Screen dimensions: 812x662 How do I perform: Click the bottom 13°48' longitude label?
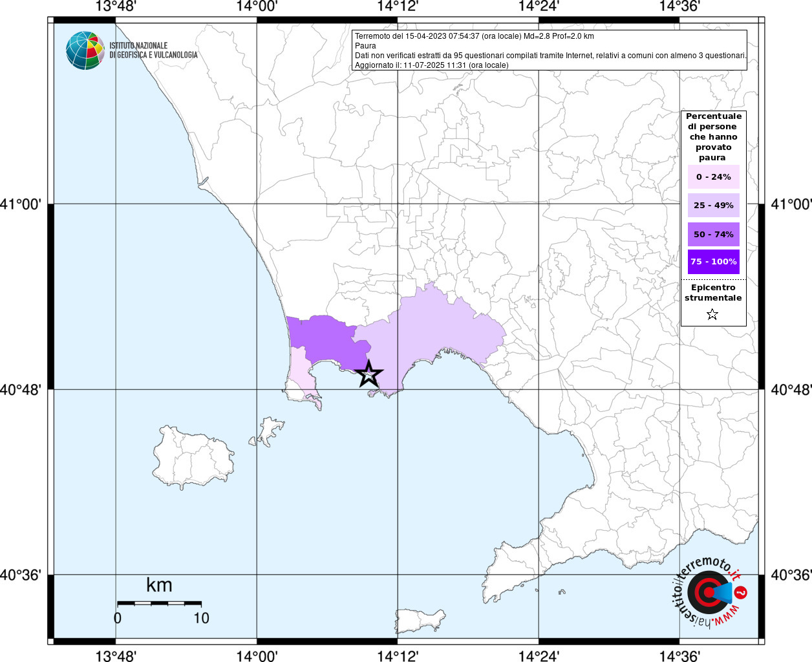pos(116,656)
